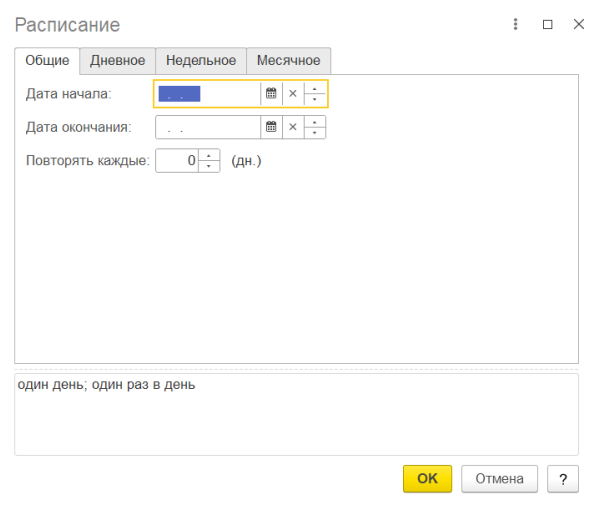Image resolution: width=598 pixels, height=506 pixels.
Task: Decrement Повторять каждые days value
Action: click(x=209, y=166)
